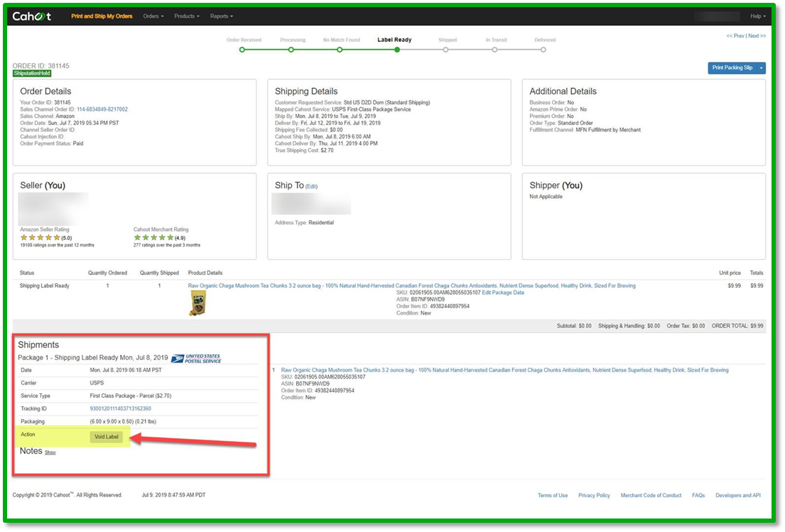The image size is (785, 532).
Task: Click the Package 1 Shipping Label Ready heading
Action: (x=92, y=358)
